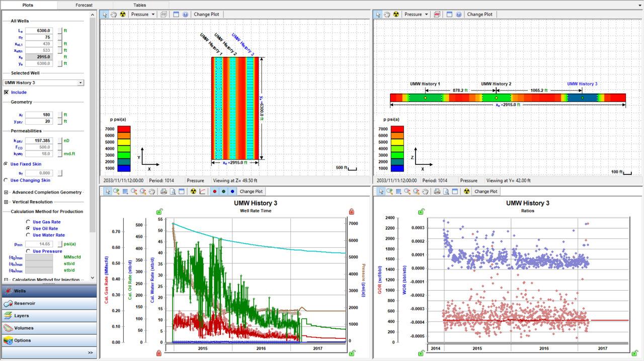Image resolution: width=644 pixels, height=361 pixels.
Task: Select the Use Changing Skin radio button
Action: [x=6, y=180]
